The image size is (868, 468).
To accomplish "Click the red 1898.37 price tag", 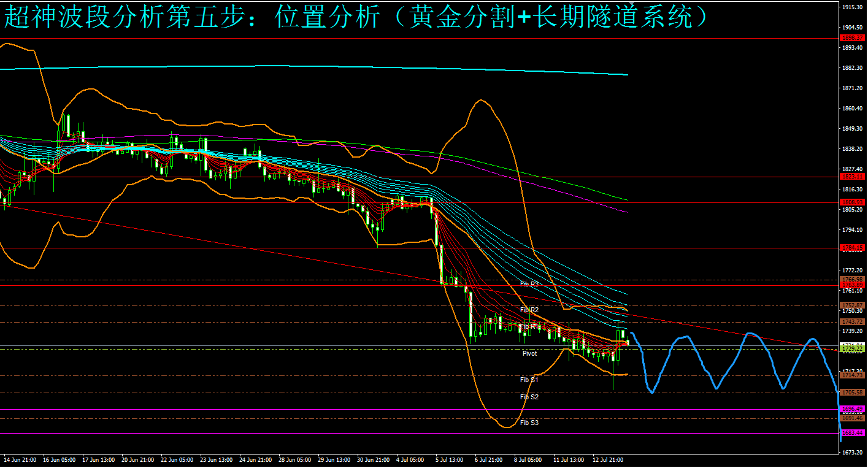I will coord(852,38).
